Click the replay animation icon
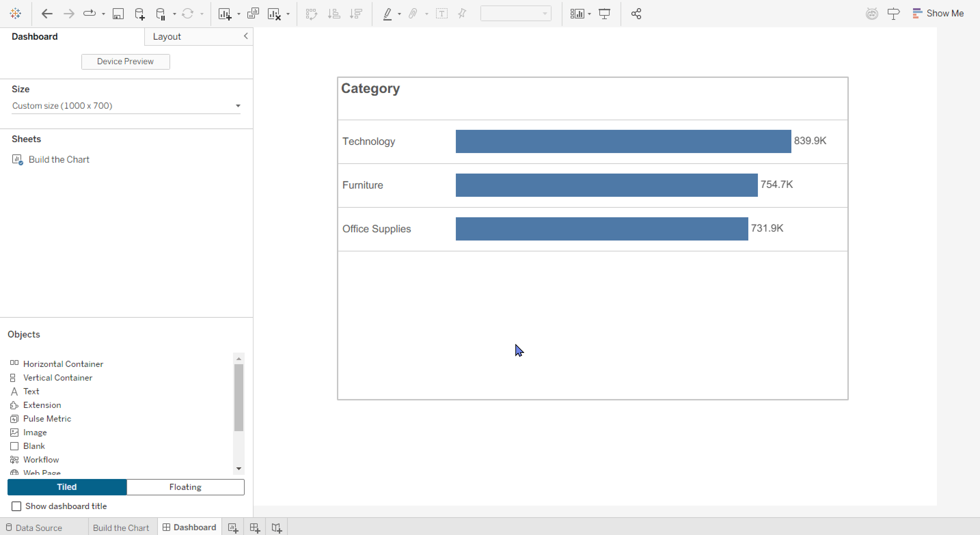 click(x=90, y=14)
